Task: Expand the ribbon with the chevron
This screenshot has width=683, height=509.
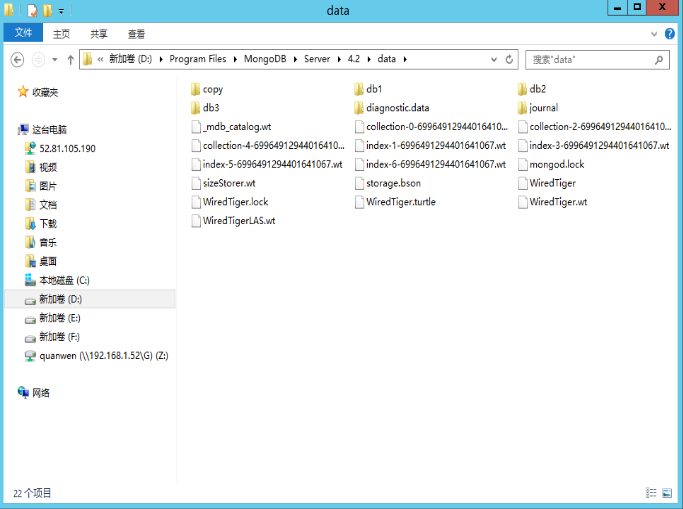Action: coord(654,34)
